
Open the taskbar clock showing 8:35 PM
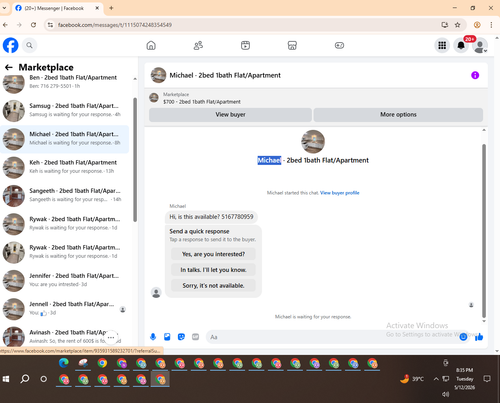tap(464, 379)
